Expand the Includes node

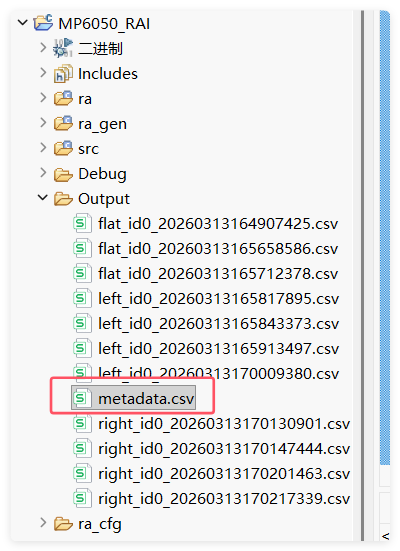click(43, 73)
